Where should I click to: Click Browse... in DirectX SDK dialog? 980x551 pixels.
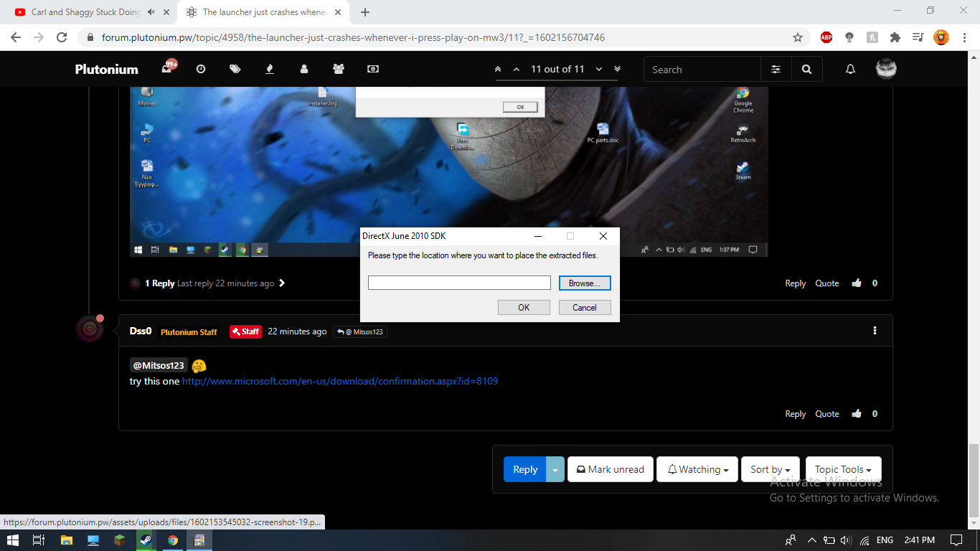(x=585, y=283)
